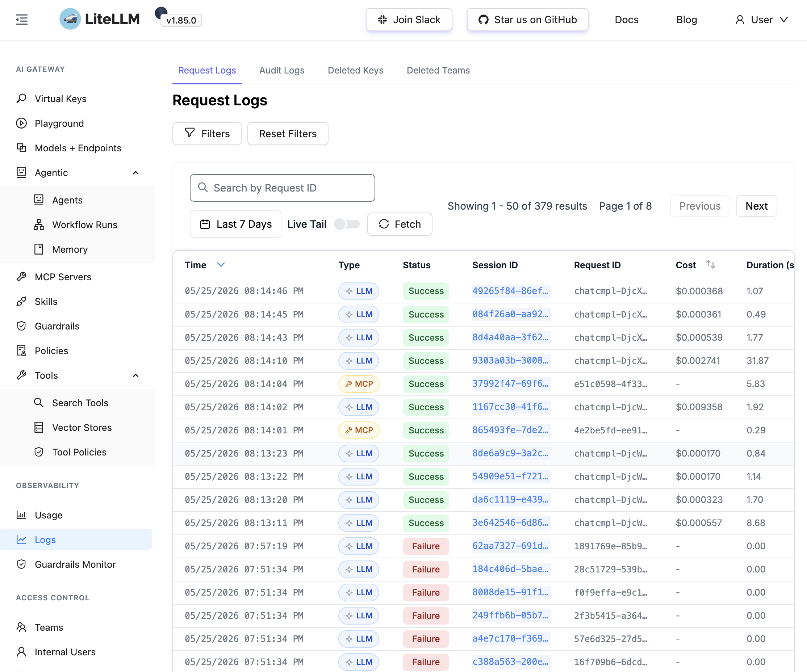807x672 pixels.
Task: Switch to the Deleted Teams tab
Action: (438, 70)
